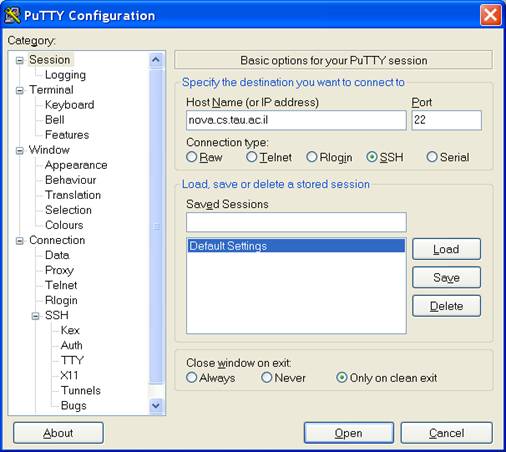Collapse the Window tree node
506x452 pixels.
20,151
